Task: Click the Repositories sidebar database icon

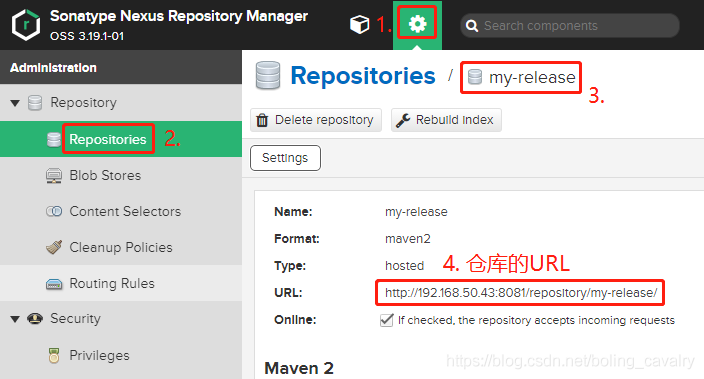Action: (54, 139)
